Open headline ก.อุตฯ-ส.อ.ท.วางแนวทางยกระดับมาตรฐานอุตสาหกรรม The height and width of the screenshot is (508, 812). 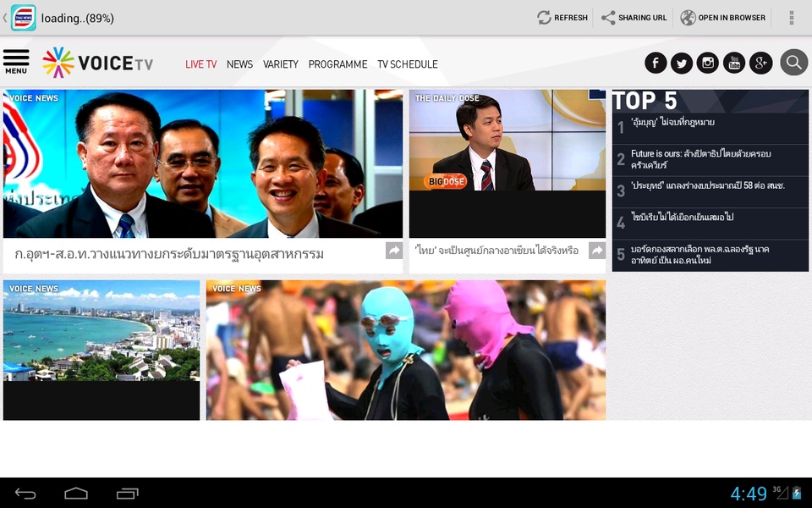tap(169, 254)
